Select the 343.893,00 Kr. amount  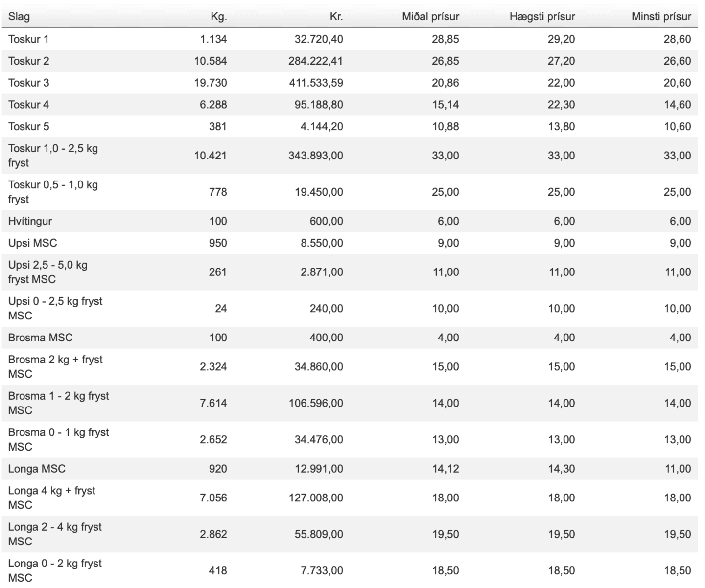316,156
